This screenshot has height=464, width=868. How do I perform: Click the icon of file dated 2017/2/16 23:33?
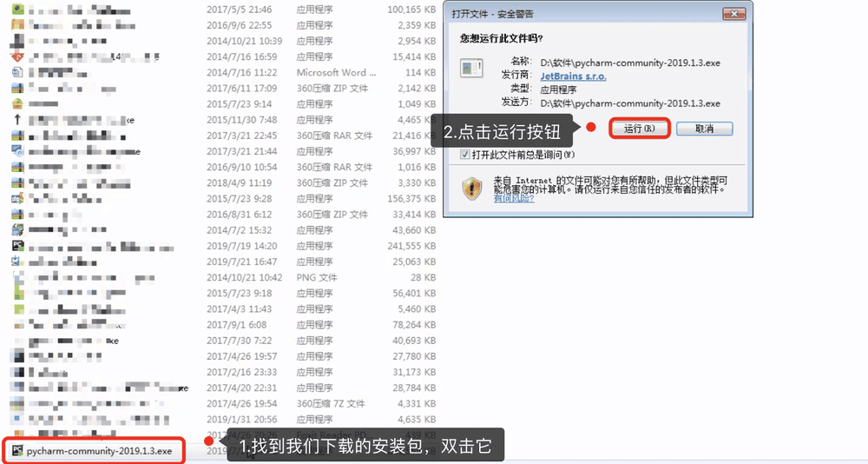click(17, 372)
